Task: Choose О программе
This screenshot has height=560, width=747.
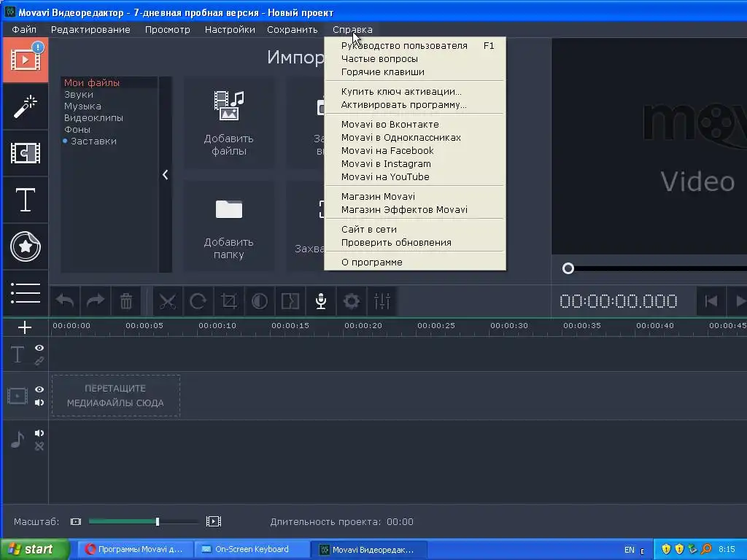Action: [x=415, y=262]
